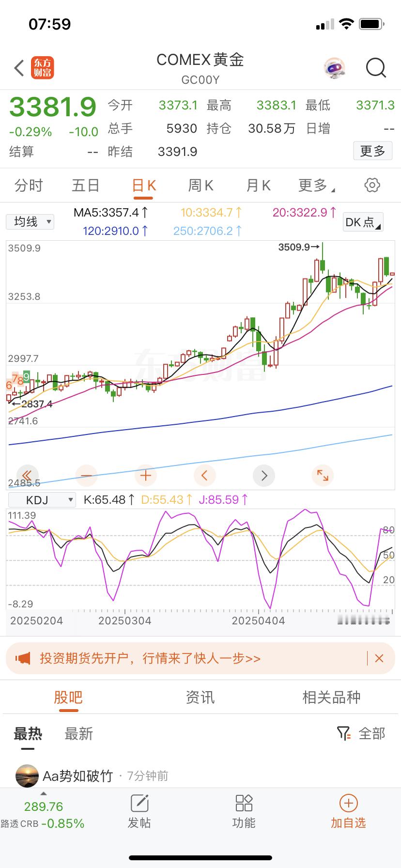Click 更多 button beside 日增
This screenshot has width=401, height=868.
pos(372,151)
